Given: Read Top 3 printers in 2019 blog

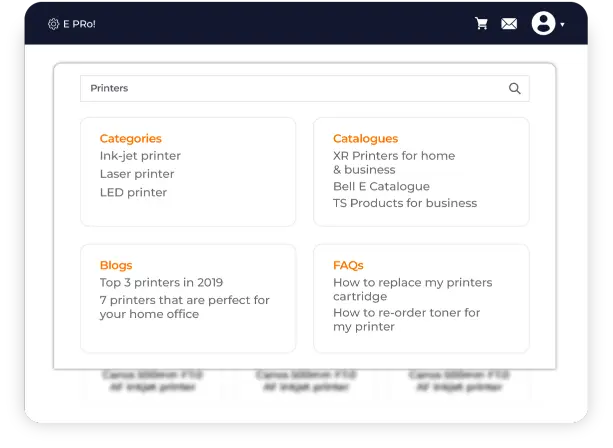Looking at the screenshot, I should click(x=161, y=283).
